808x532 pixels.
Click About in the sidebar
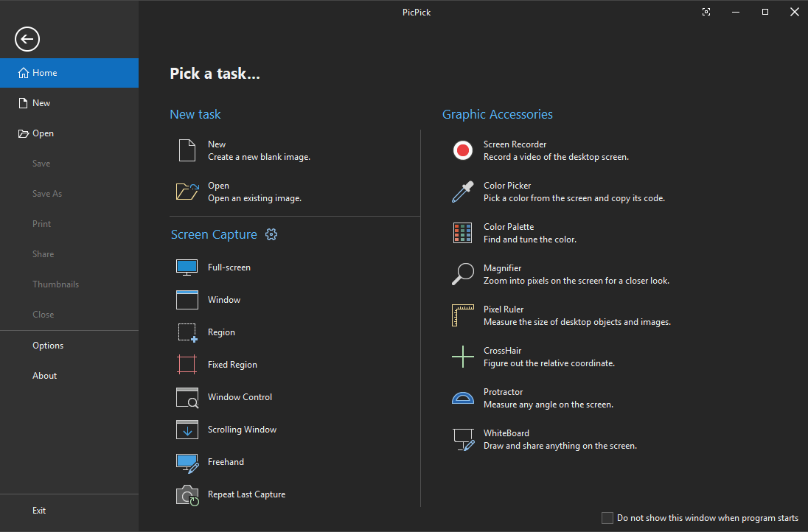[x=45, y=376]
